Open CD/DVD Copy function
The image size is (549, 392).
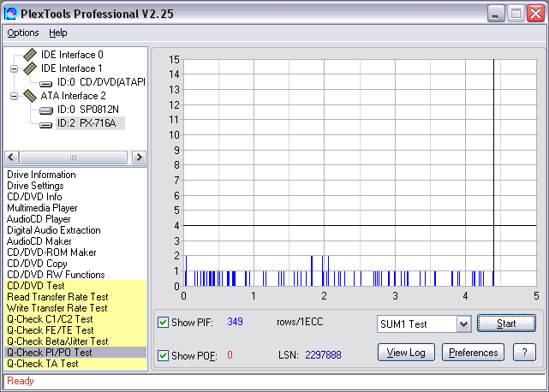point(37,264)
